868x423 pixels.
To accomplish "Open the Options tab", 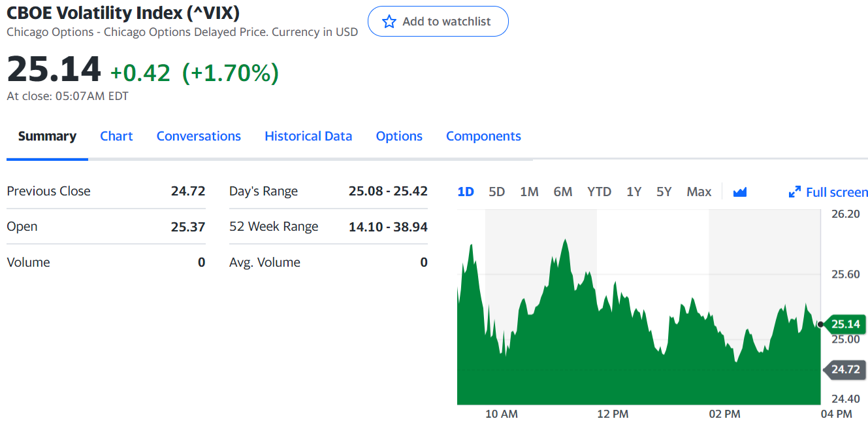I will click(399, 136).
